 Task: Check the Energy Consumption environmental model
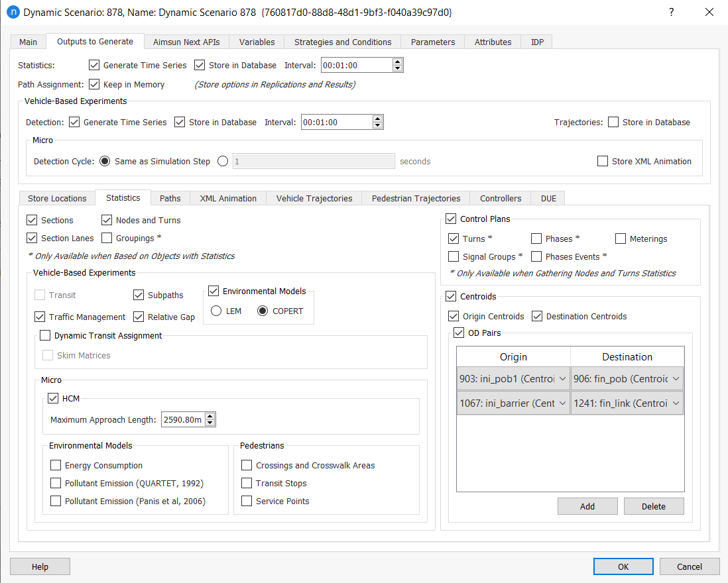tap(56, 465)
